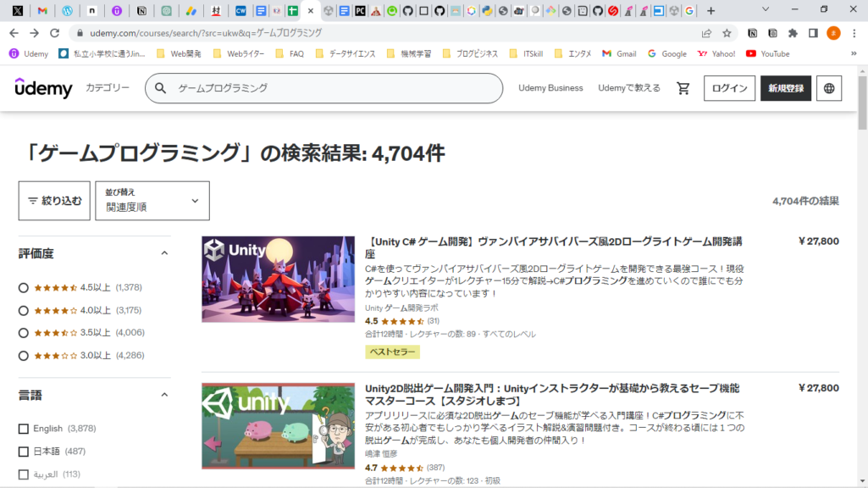The image size is (868, 488).
Task: Switch to the X (Twitter) browser tab
Action: click(x=17, y=10)
